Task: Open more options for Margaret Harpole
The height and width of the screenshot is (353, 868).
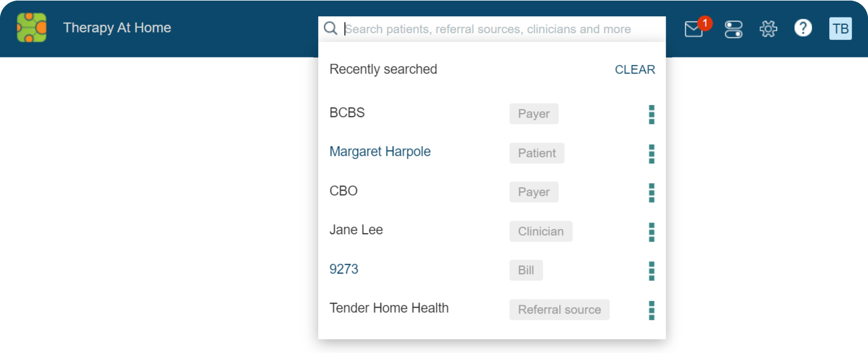Action: tap(651, 154)
